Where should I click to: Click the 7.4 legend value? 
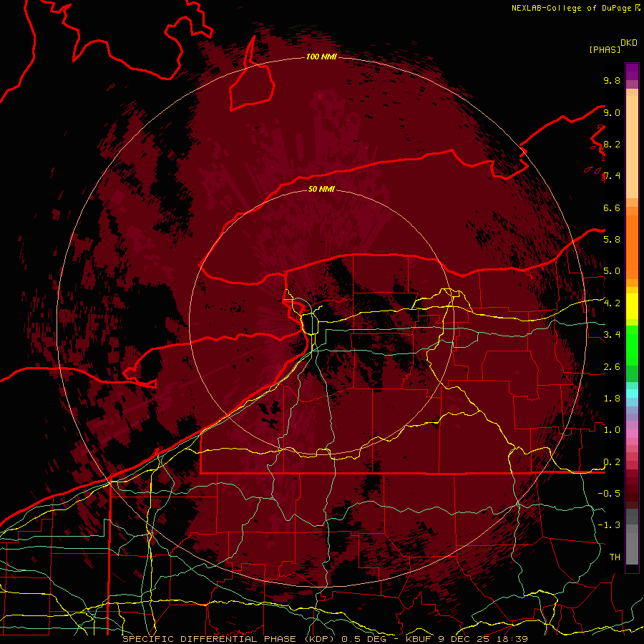click(x=612, y=176)
